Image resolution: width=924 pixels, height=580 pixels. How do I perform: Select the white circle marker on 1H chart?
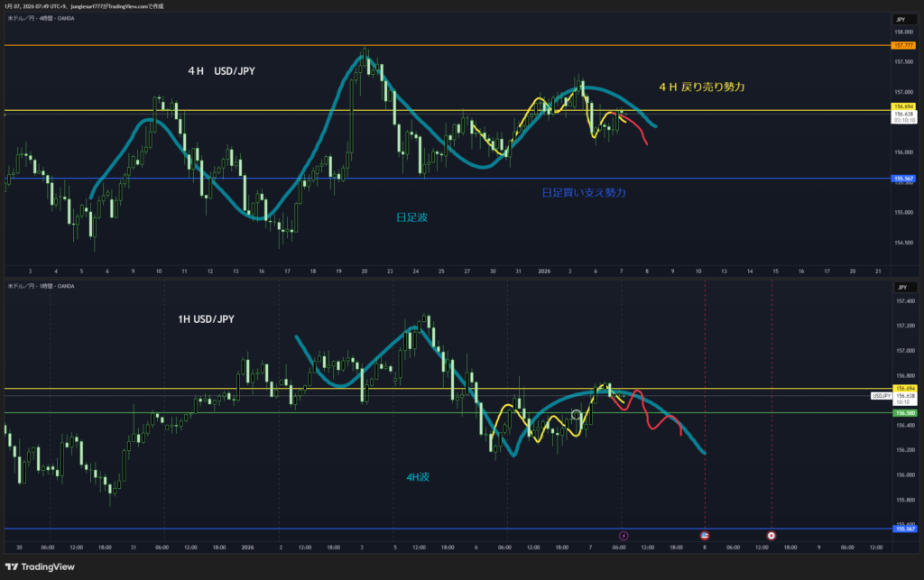pyautogui.click(x=577, y=415)
